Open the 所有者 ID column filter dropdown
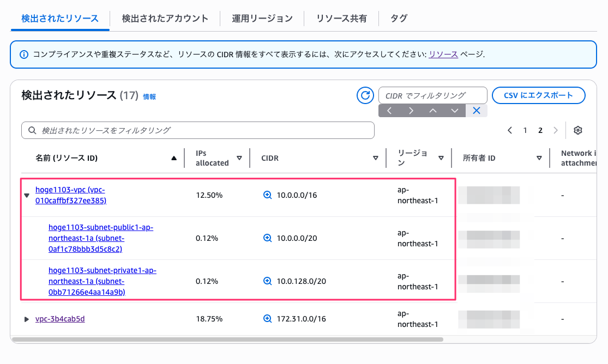 tap(539, 157)
